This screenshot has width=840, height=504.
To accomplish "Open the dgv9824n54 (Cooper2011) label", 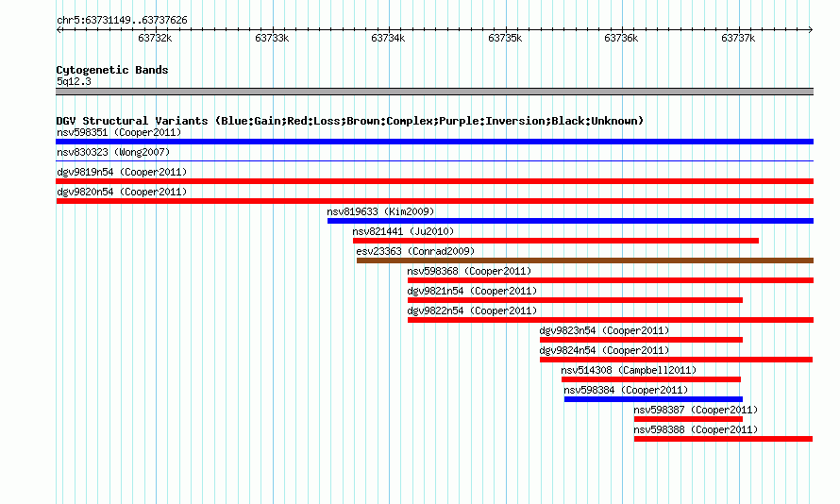I will click(x=604, y=350).
